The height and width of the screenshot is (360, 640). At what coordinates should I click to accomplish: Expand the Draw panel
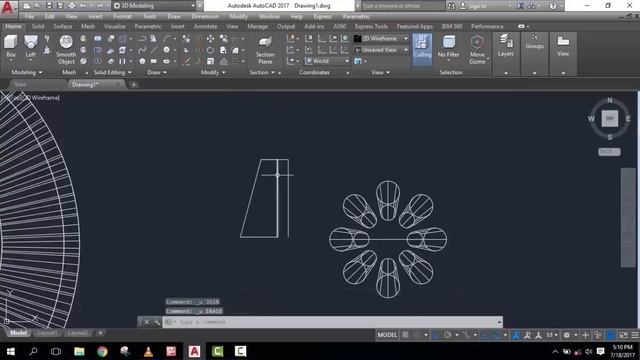pos(157,72)
